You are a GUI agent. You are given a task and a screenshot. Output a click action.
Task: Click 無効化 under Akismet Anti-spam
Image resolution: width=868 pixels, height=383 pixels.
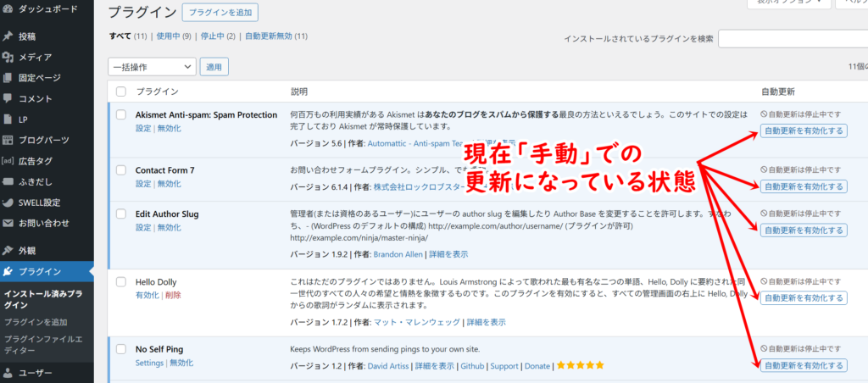[170, 129]
